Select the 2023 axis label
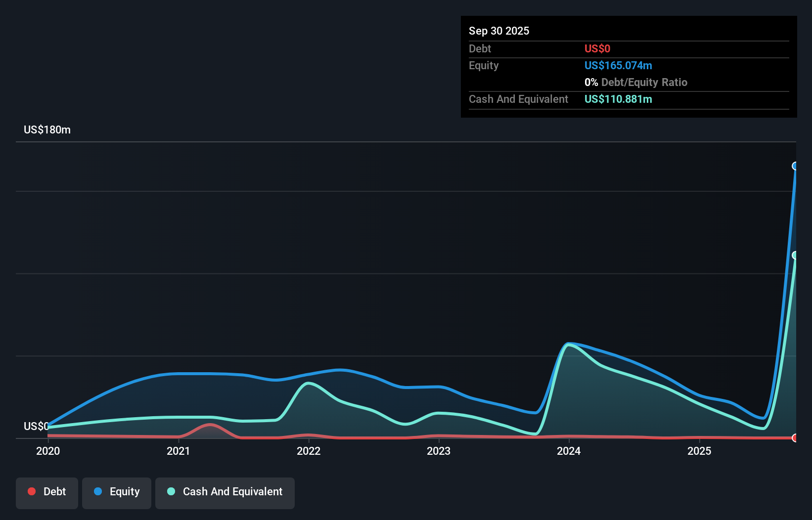 [x=439, y=451]
